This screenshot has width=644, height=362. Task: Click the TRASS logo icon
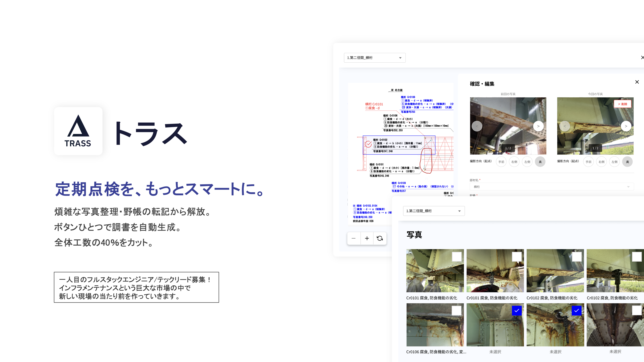click(x=78, y=131)
